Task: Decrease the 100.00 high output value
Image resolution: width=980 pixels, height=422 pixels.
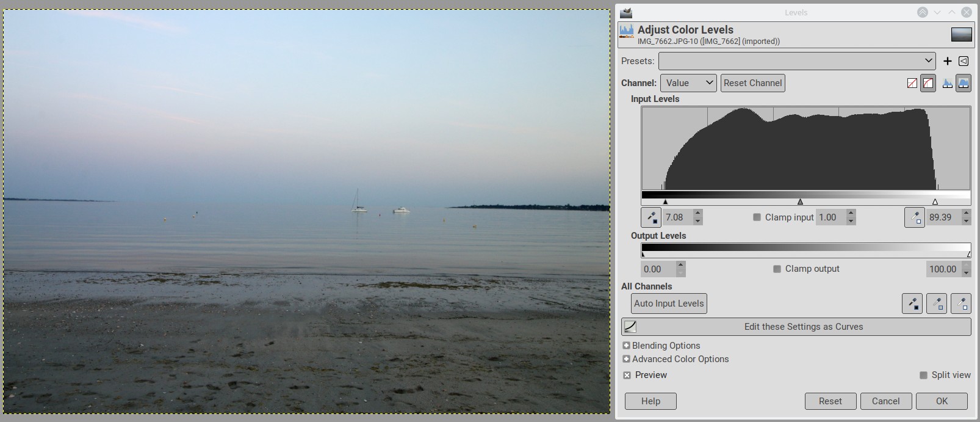Action: click(x=966, y=274)
